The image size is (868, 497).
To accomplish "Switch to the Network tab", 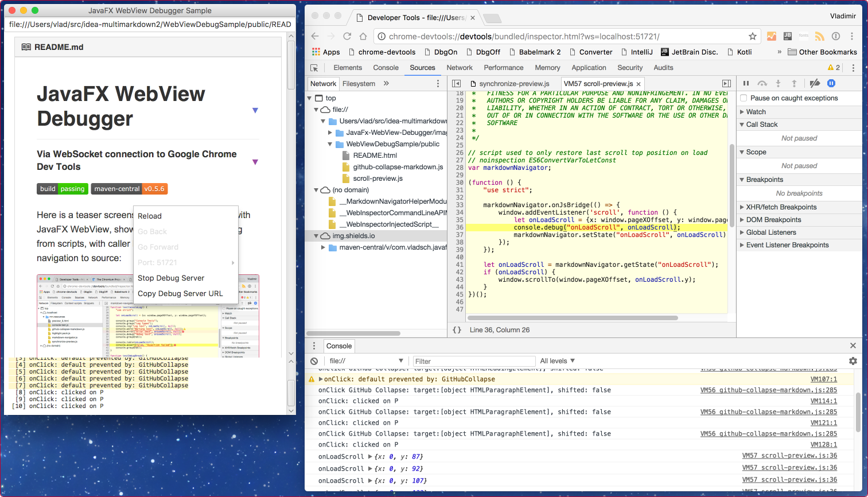I will pos(459,68).
